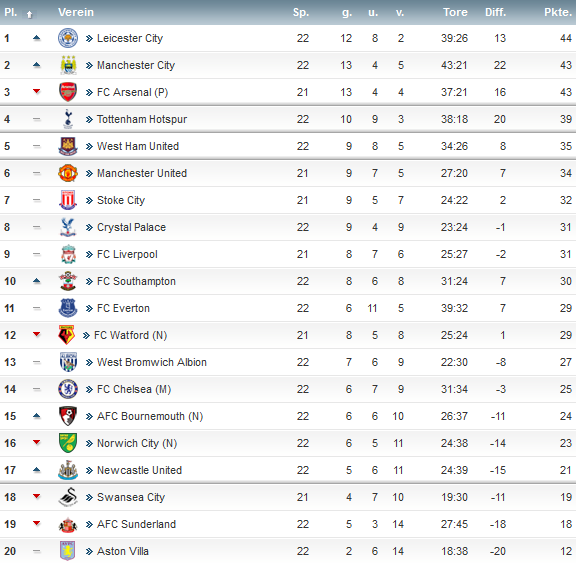Click the Stoke City striped crest
The image size is (576, 563).
pyautogui.click(x=68, y=200)
